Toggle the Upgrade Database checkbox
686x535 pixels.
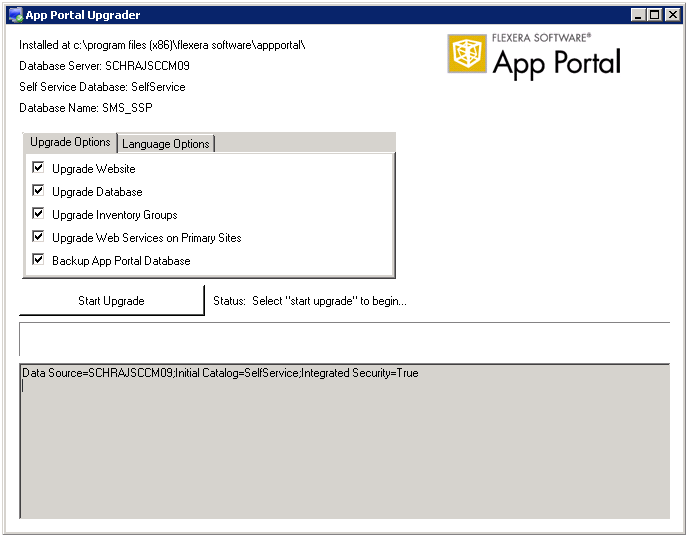[38, 191]
